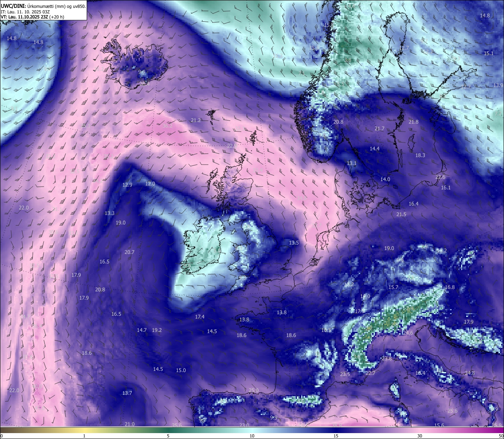Click the 24.8 value label

[x=470, y=373]
